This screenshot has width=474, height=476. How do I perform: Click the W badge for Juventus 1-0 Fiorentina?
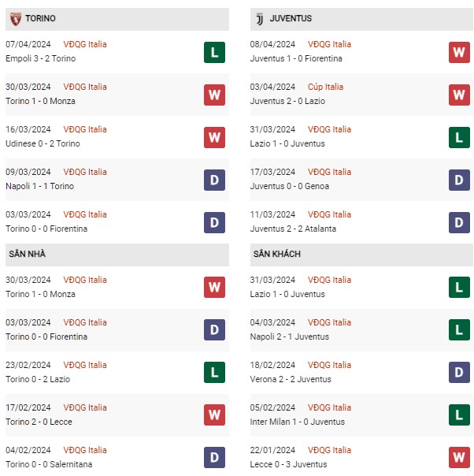459,52
